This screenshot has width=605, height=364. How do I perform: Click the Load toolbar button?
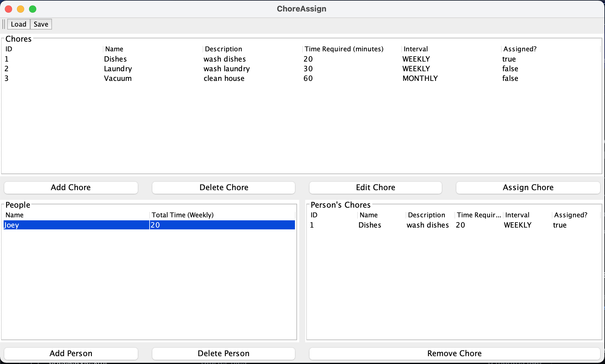18,24
